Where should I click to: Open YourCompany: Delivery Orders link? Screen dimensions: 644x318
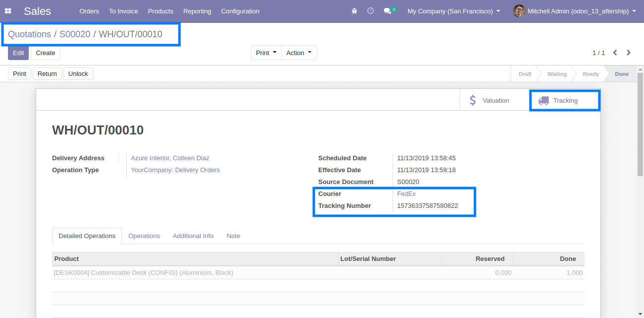point(175,170)
